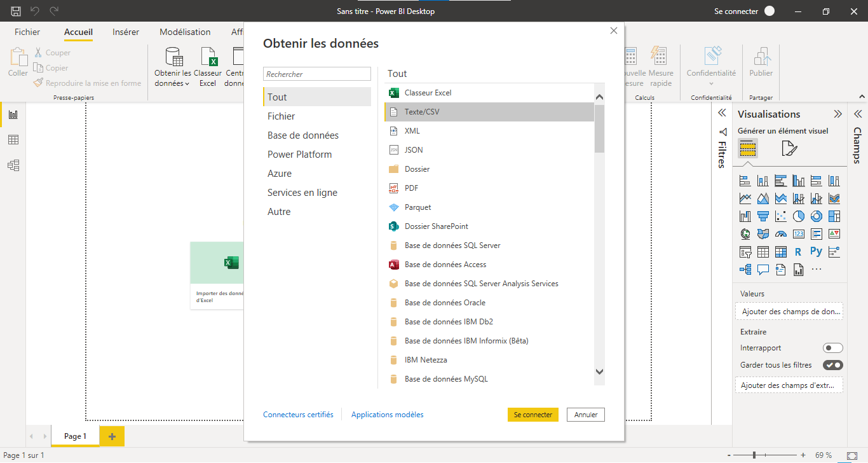Click the zoom-out minus in status bar
Screen dimensions: 868x463
coord(729,455)
